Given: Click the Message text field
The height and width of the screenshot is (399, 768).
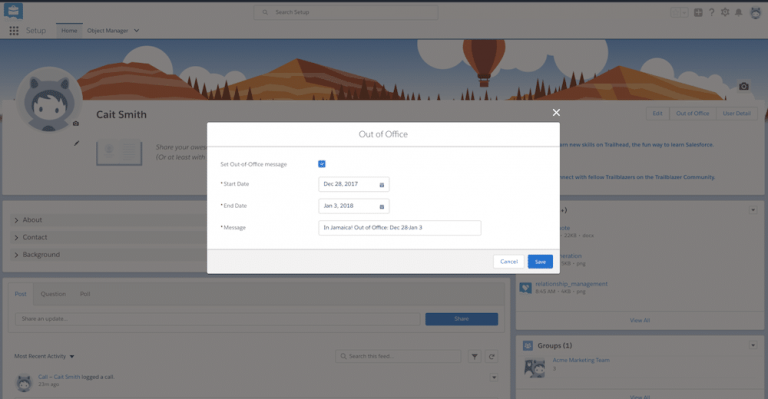Looking at the screenshot, I should coord(400,228).
